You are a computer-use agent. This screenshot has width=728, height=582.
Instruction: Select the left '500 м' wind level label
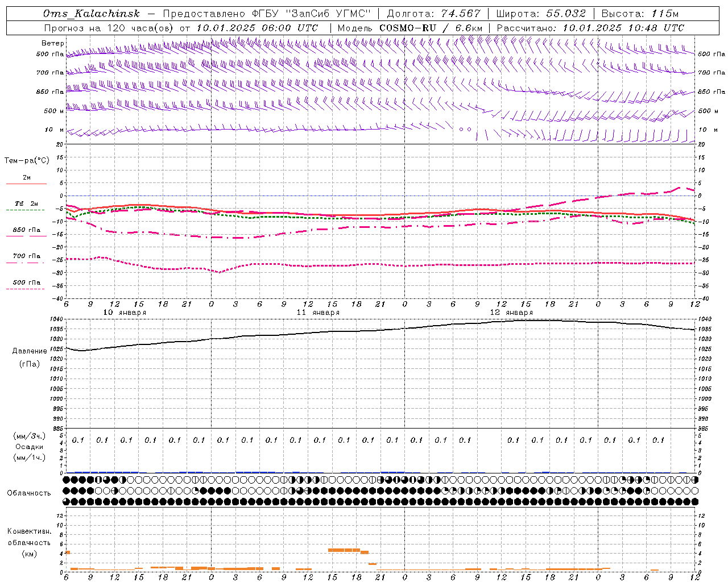coord(54,111)
